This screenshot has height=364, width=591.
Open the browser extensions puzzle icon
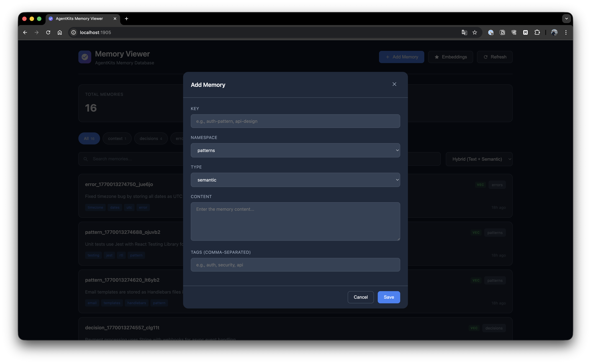537,32
